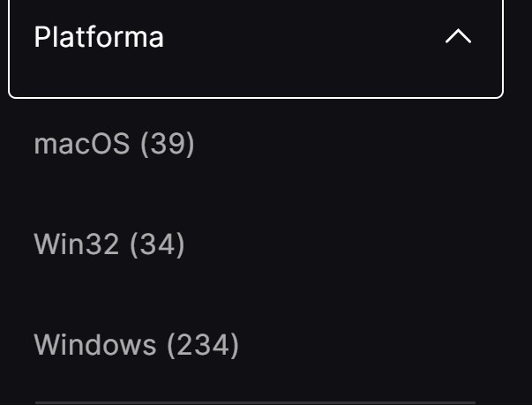Select the macOS (39) platform filter
The width and height of the screenshot is (532, 405).
pyautogui.click(x=114, y=144)
